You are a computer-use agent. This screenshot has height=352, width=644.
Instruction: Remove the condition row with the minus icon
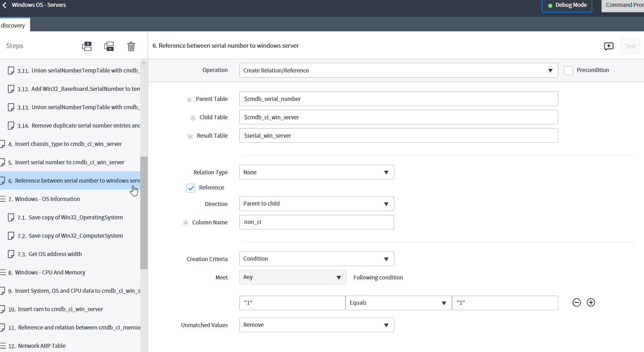[577, 302]
